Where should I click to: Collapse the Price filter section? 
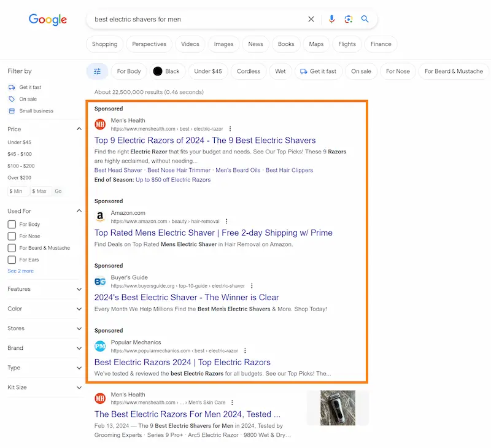(79, 129)
